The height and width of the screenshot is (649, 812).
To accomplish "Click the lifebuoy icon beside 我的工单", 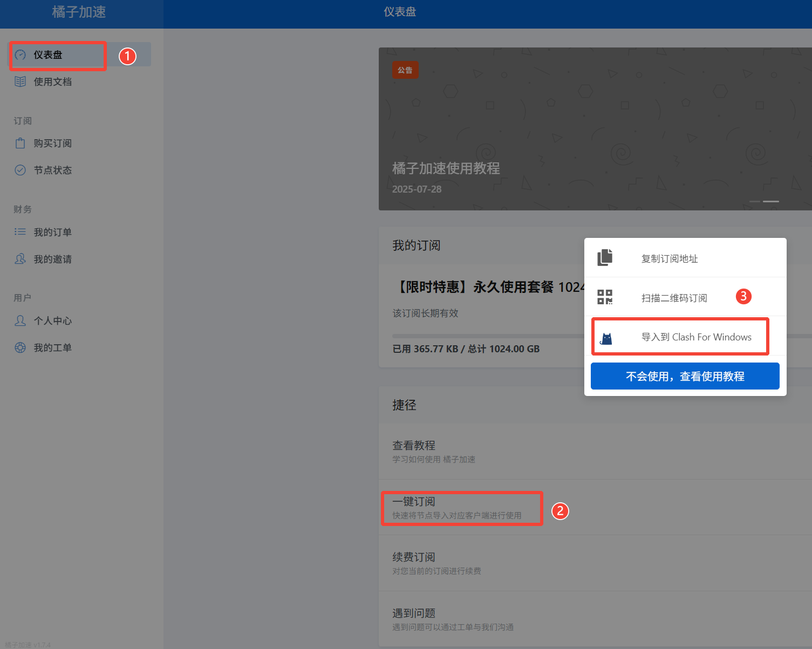I will point(21,348).
